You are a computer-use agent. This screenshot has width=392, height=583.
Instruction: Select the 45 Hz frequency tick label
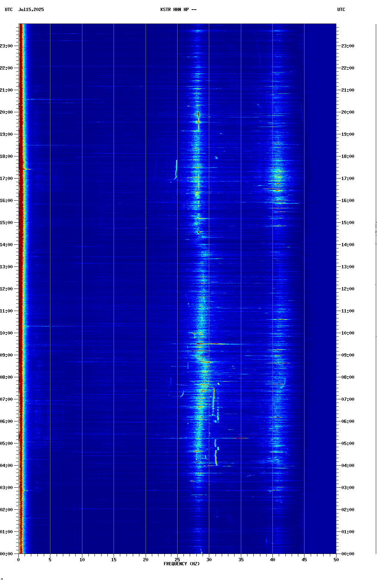(x=304, y=560)
